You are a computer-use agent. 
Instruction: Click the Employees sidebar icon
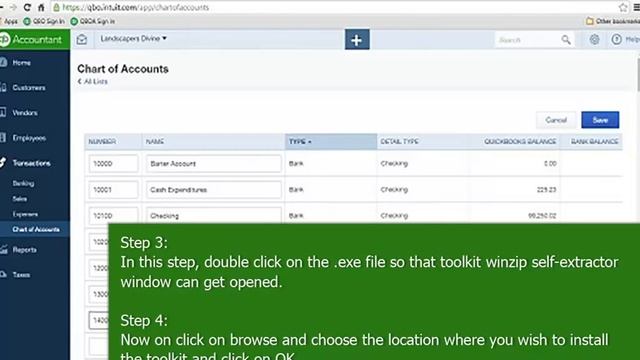tap(3, 138)
